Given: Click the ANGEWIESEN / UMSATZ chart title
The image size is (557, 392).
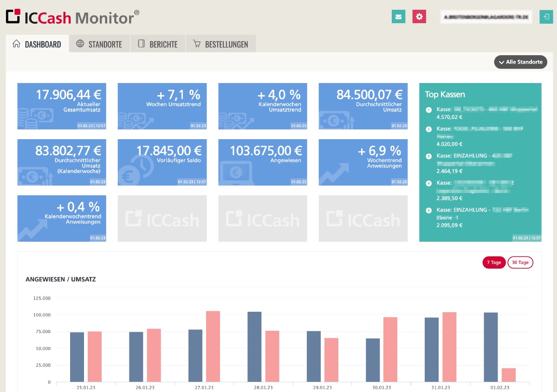Looking at the screenshot, I should [x=61, y=279].
